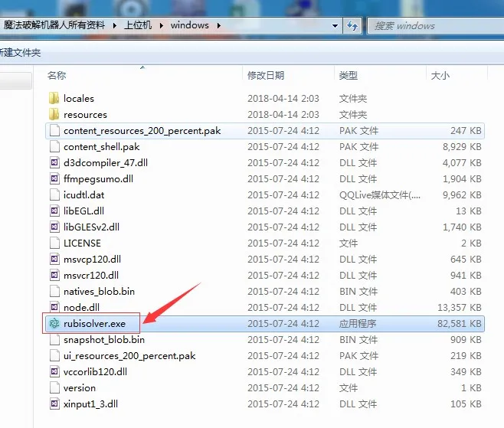Click the 9,962 KB size value
The image size is (504, 428).
(x=462, y=194)
